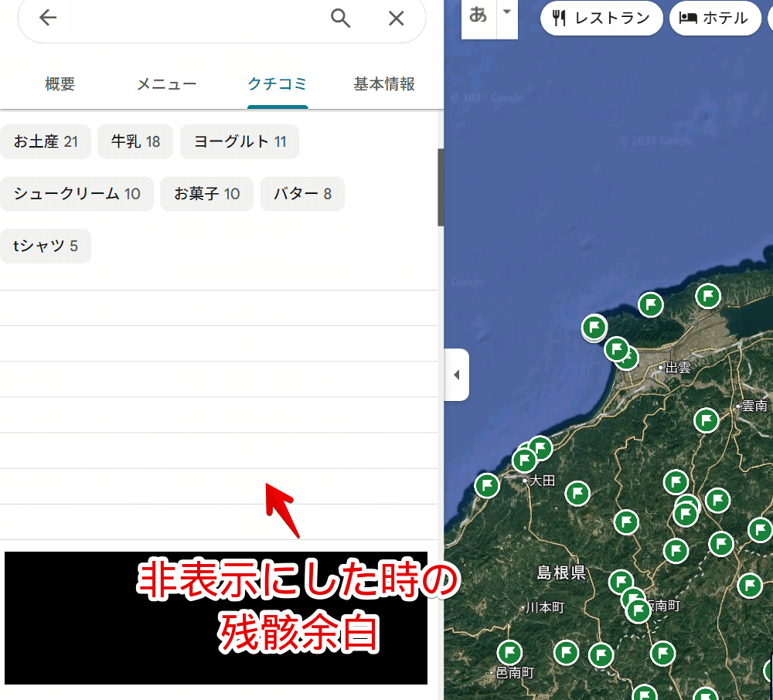Click the 島根県 prefecture label
The image size is (773, 700).
561,573
